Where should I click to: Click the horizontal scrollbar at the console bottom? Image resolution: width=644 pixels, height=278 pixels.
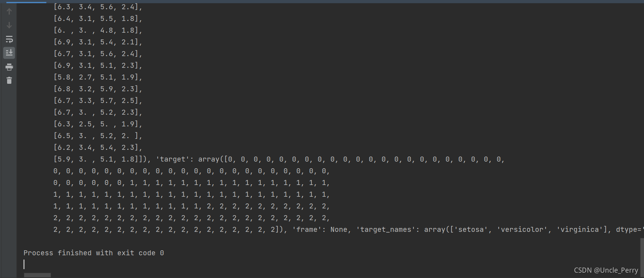(x=37, y=275)
